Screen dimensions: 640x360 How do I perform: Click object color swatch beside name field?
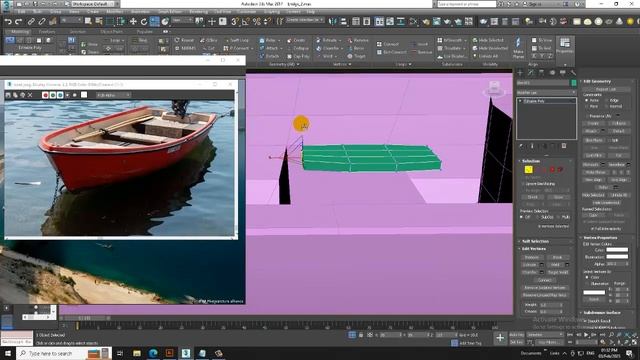point(573,83)
